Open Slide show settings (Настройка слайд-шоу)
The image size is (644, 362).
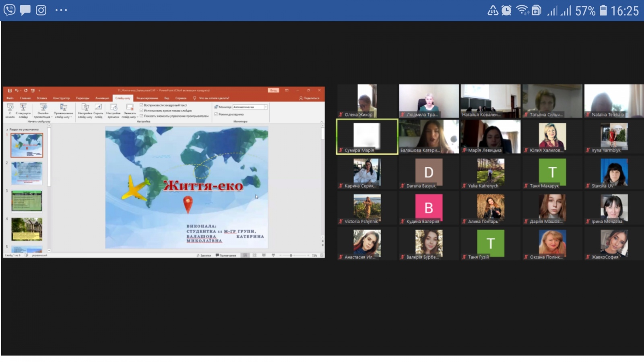click(x=85, y=110)
